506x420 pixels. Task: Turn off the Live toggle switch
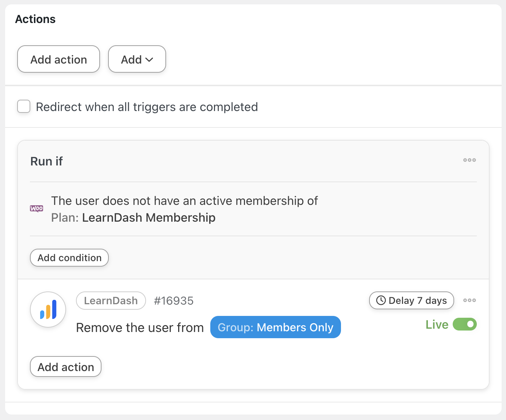point(464,324)
